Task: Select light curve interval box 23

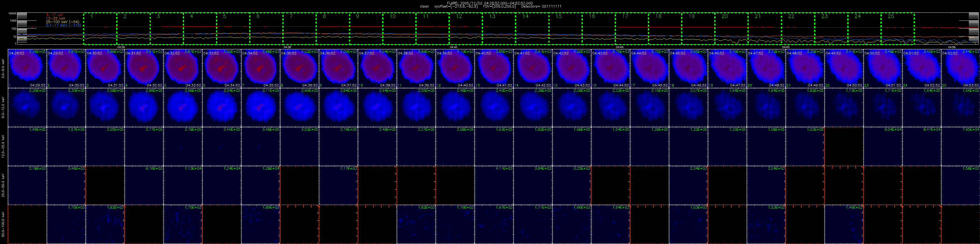Action: click(x=831, y=29)
